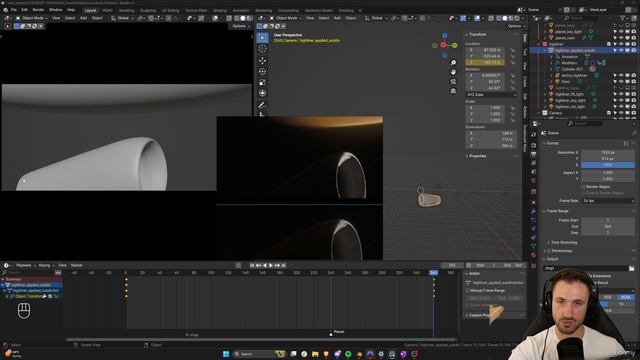Click the outliner filter funnel icon
The image size is (640, 360).
pos(623,18)
